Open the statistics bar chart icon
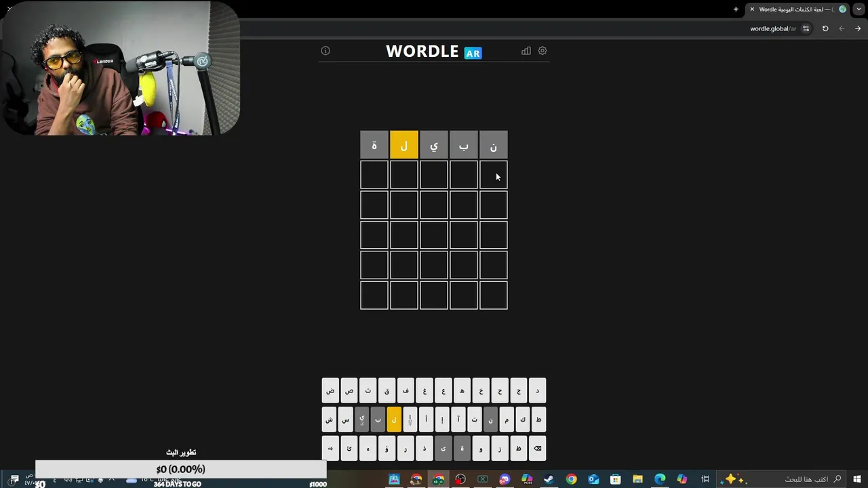Image resolution: width=868 pixels, height=488 pixels. point(526,51)
